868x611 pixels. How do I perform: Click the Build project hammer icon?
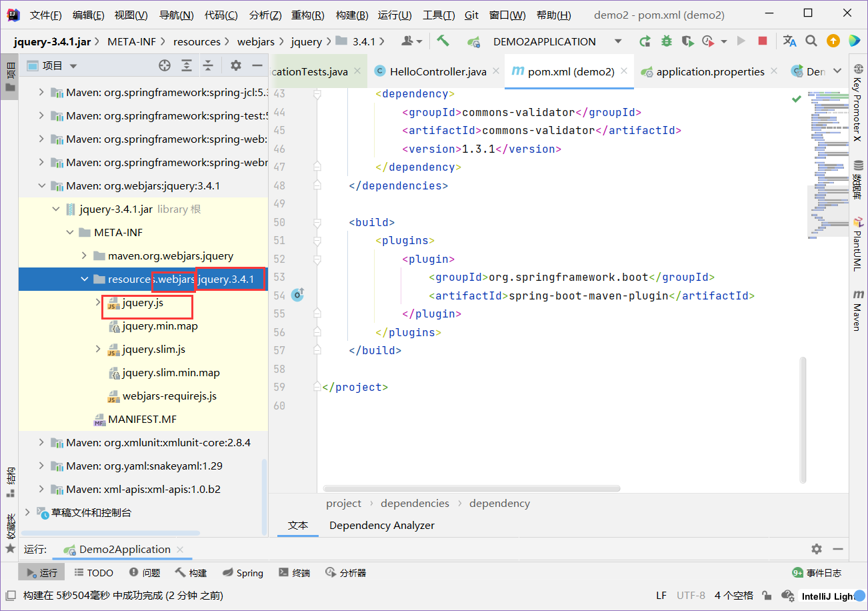point(443,41)
